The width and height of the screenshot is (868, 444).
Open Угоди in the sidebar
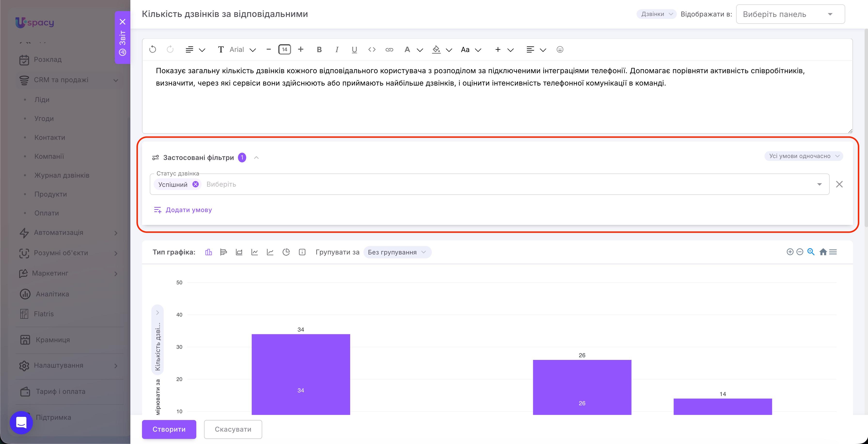click(x=44, y=119)
